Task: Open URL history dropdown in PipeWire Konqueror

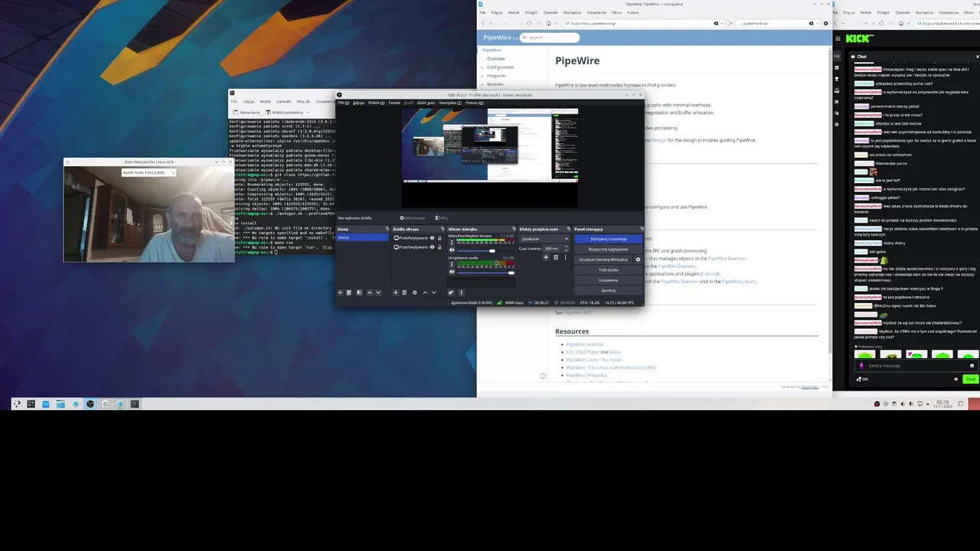Action: point(723,23)
